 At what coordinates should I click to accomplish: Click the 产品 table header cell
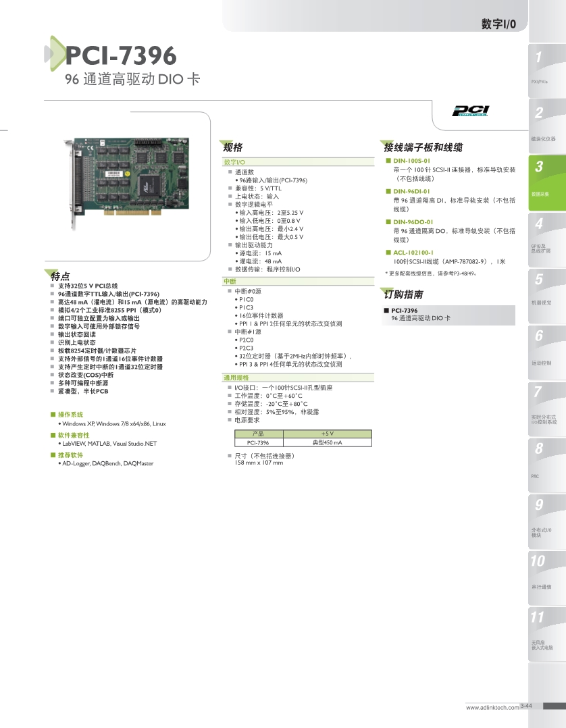point(259,434)
